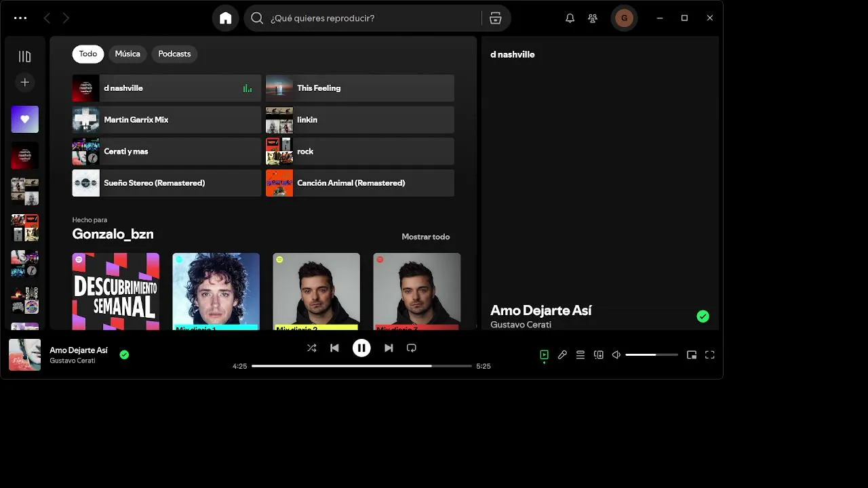868x488 pixels.
Task: Open Mix diario 1 cover
Action: 216,291
